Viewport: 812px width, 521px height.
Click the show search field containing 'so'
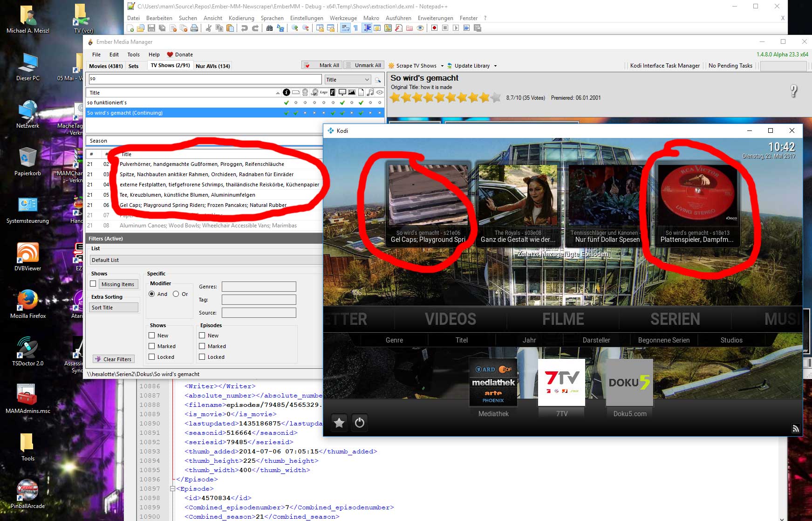tap(204, 79)
